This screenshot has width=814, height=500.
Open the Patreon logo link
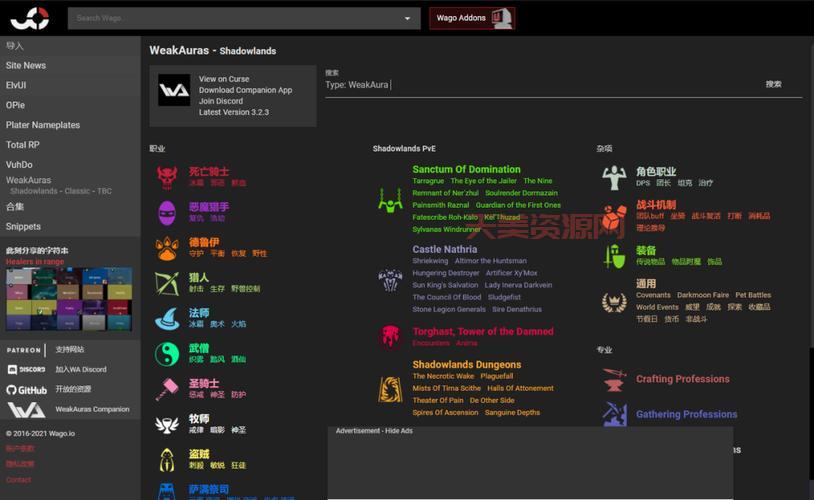tap(24, 350)
